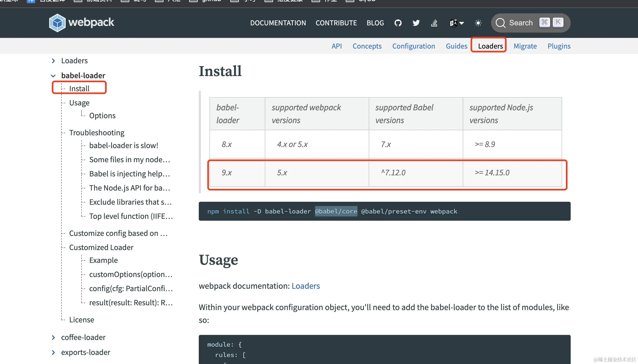Open the Stack Overflow icon
This screenshot has width=638, height=364.
click(x=434, y=23)
